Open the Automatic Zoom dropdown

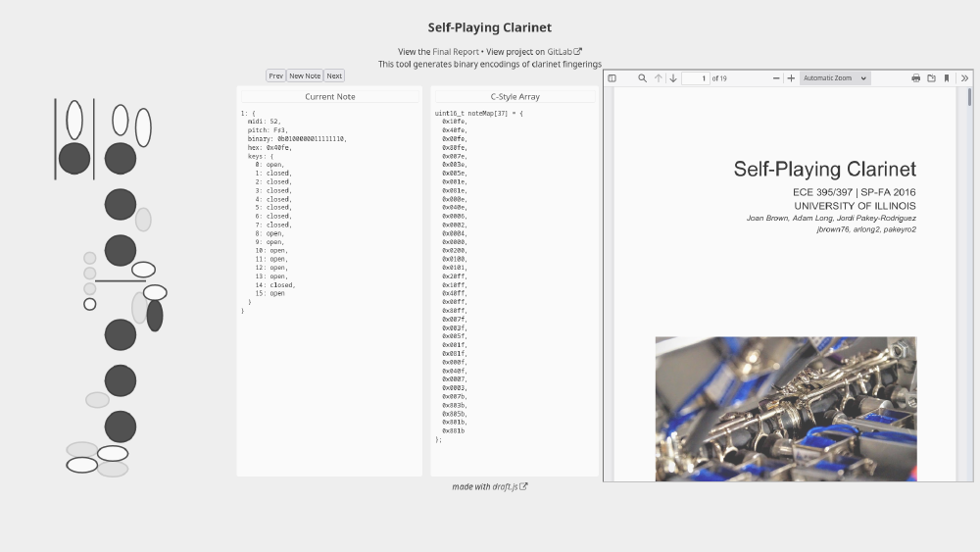click(x=835, y=78)
